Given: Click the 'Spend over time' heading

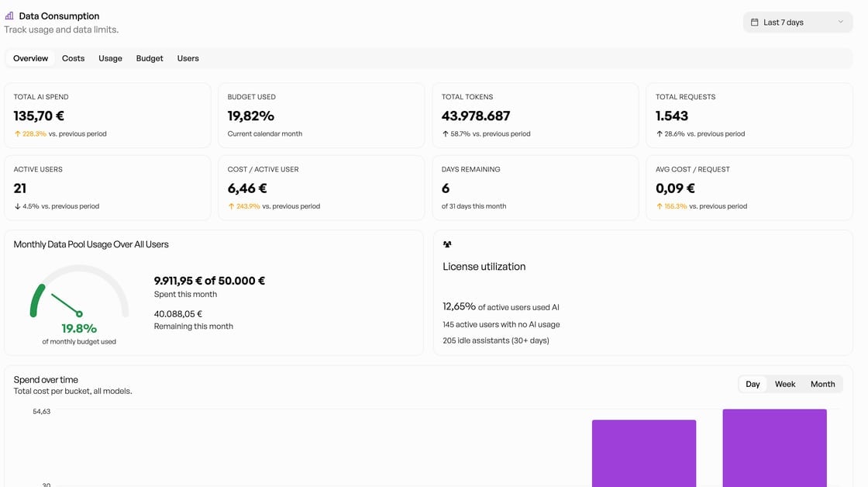Looking at the screenshot, I should pyautogui.click(x=46, y=379).
